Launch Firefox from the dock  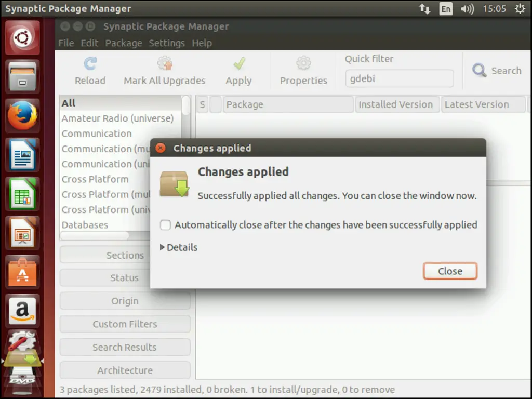point(22,116)
